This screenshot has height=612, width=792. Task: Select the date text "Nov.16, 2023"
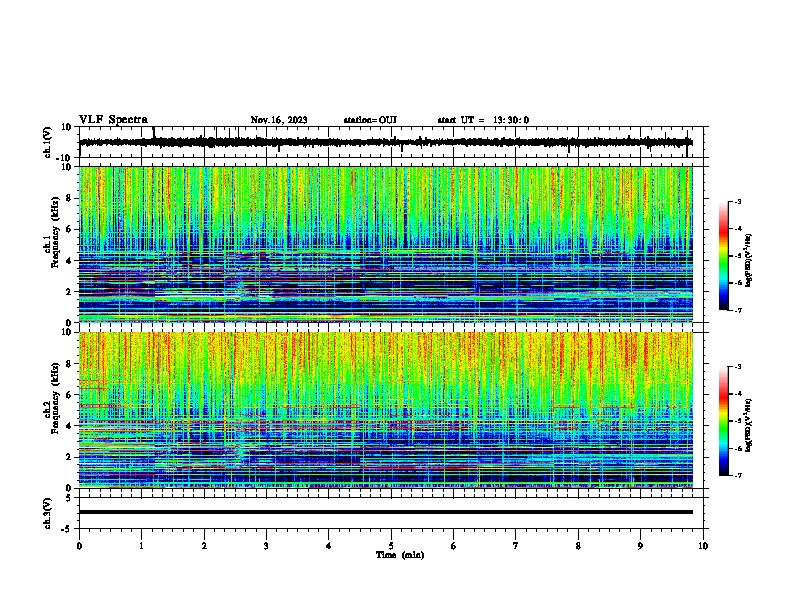click(279, 120)
